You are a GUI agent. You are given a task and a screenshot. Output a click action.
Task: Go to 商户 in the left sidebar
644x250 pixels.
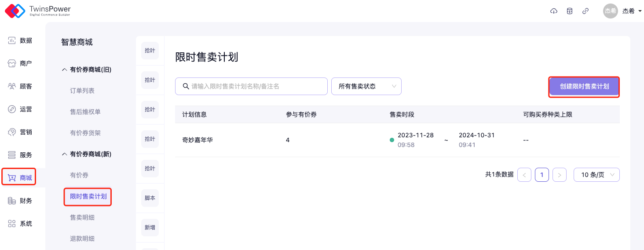pos(20,63)
